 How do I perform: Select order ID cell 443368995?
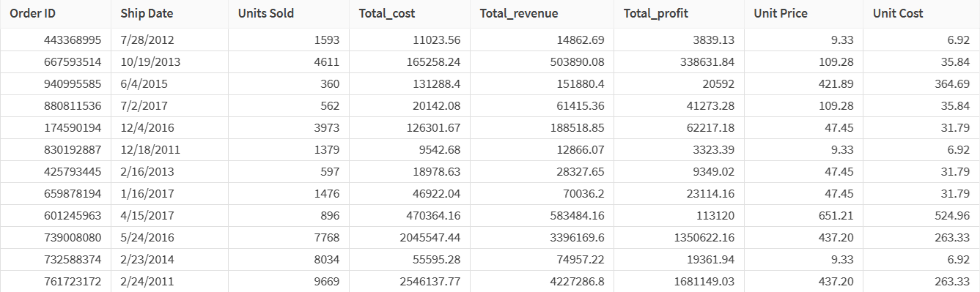(x=56, y=40)
